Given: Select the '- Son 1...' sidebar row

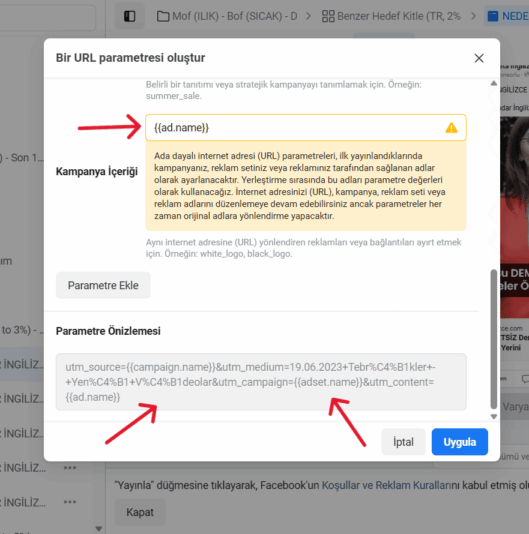Looking at the screenshot, I should click(22, 158).
